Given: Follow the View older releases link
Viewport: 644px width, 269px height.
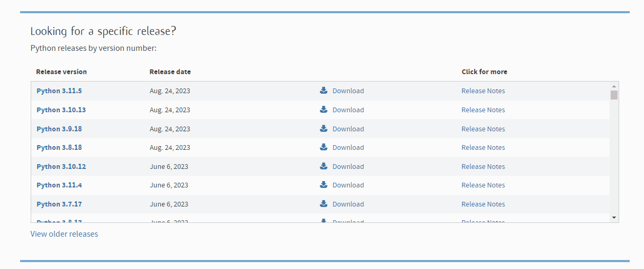Looking at the screenshot, I should tap(64, 234).
